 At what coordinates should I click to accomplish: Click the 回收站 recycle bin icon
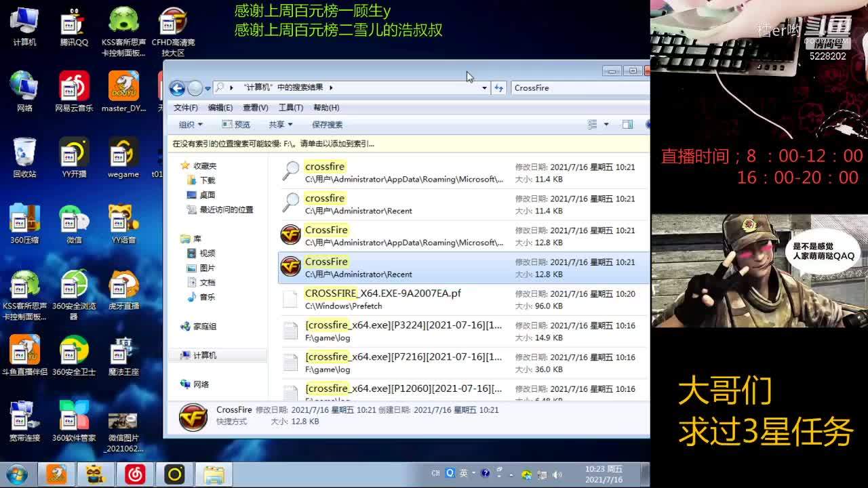[24, 158]
